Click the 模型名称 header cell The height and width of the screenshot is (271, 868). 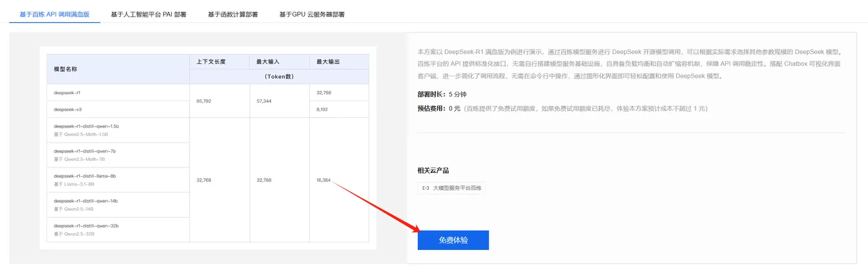tap(118, 69)
